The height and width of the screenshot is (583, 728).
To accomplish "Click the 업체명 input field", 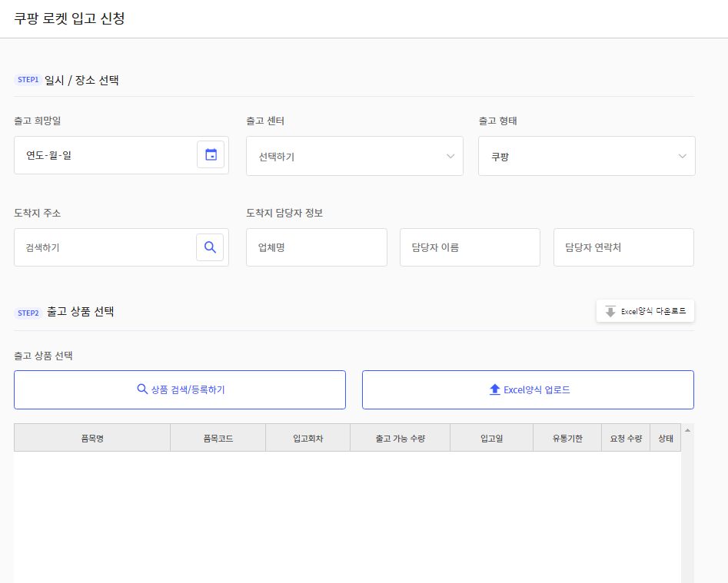I will point(317,247).
